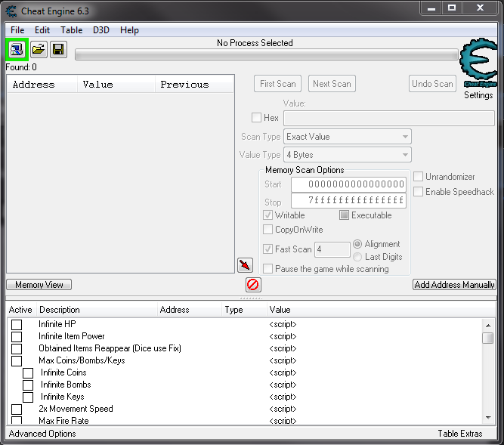Select the Infinite HP description text
Viewport: 504px width, 445px height.
(x=57, y=324)
